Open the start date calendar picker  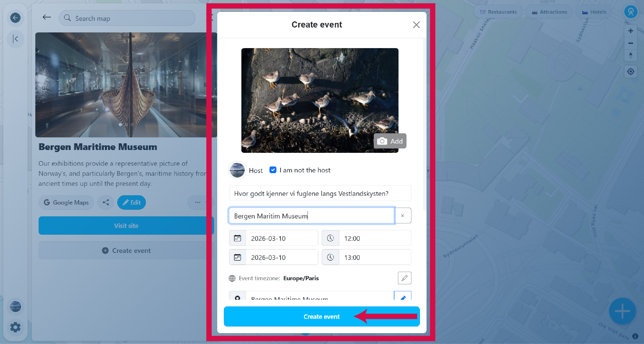click(x=237, y=238)
